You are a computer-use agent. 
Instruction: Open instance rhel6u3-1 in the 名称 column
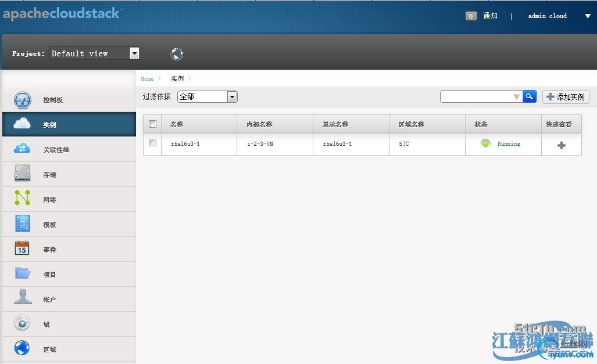pyautogui.click(x=185, y=144)
